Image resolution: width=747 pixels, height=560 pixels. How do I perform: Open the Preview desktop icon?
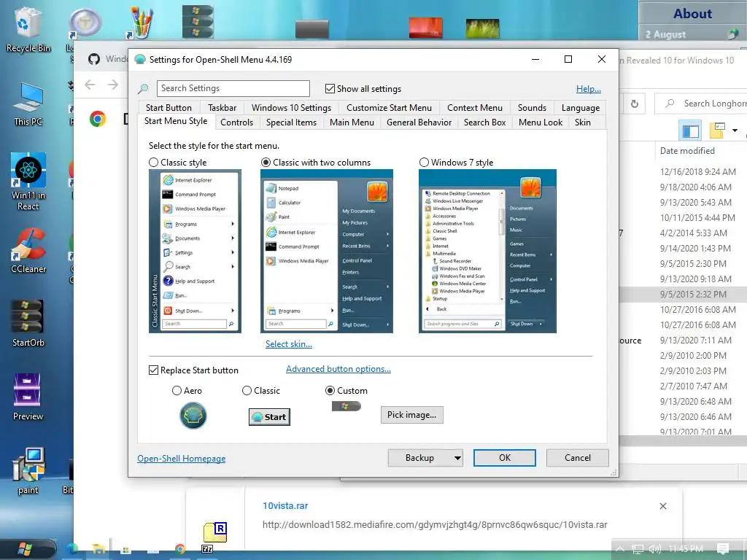28,396
